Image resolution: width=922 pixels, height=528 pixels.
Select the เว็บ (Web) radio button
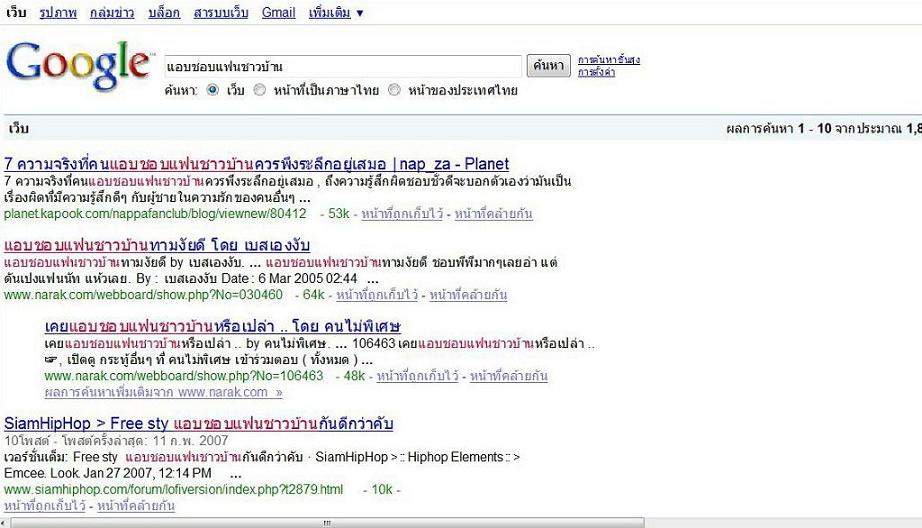(x=213, y=90)
